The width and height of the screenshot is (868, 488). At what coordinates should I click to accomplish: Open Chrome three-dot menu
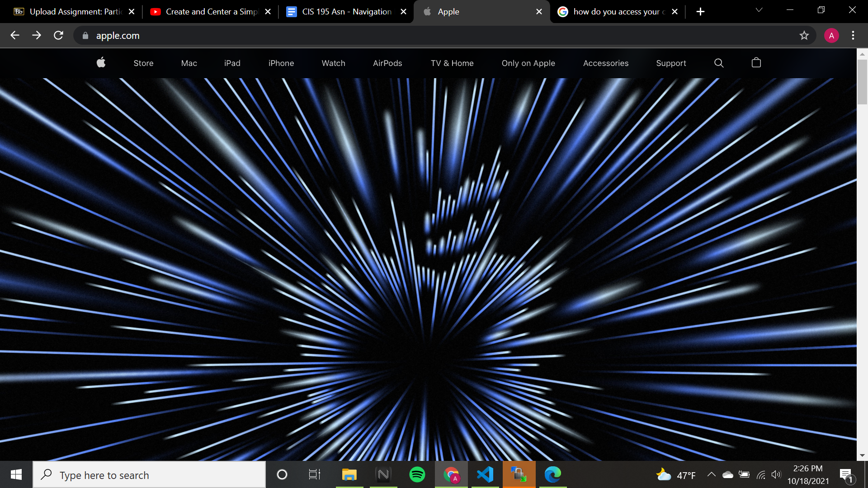853,35
